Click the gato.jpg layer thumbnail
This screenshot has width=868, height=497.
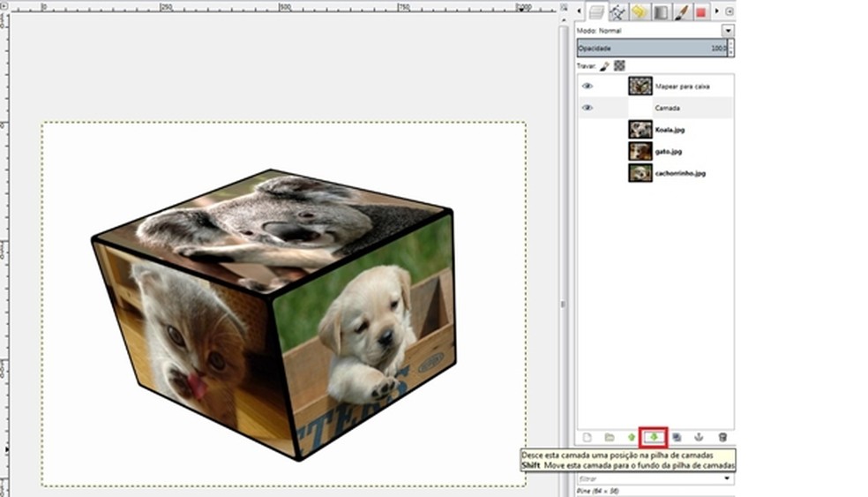(x=640, y=151)
